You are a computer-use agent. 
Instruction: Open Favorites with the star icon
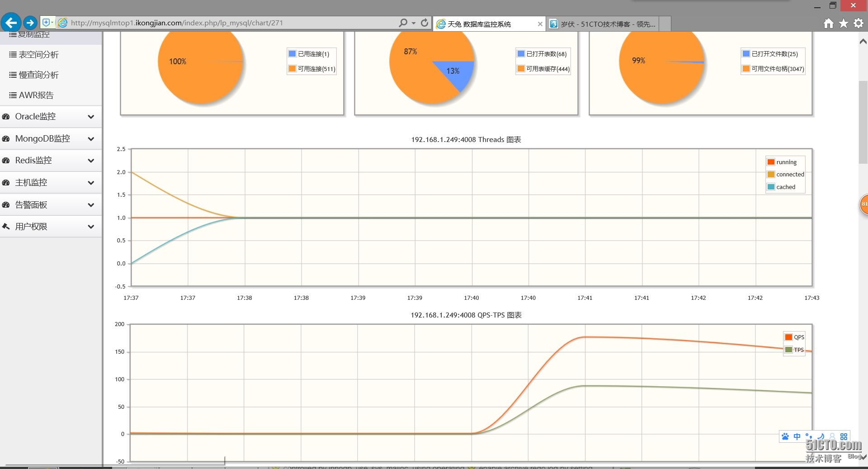(x=844, y=24)
